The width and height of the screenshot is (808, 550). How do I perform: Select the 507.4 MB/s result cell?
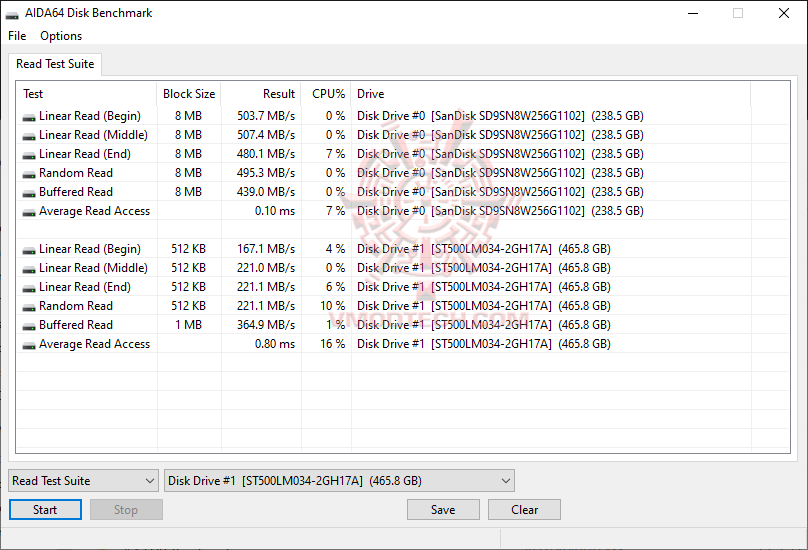coord(266,135)
